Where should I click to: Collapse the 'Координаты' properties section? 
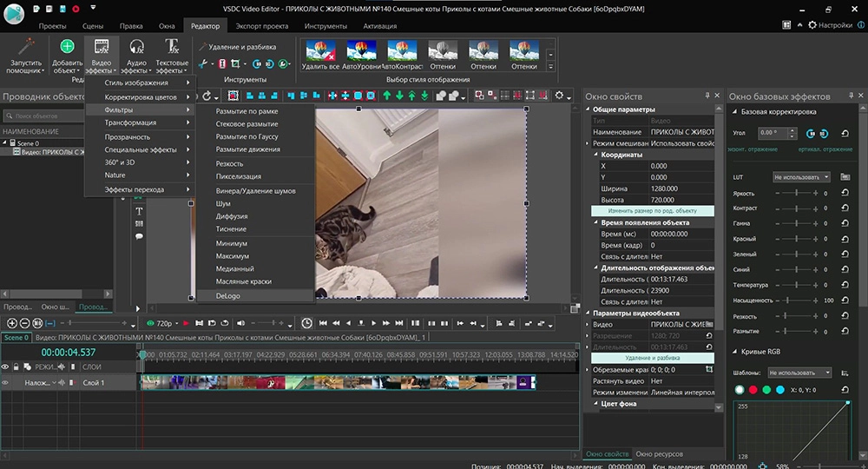(595, 155)
